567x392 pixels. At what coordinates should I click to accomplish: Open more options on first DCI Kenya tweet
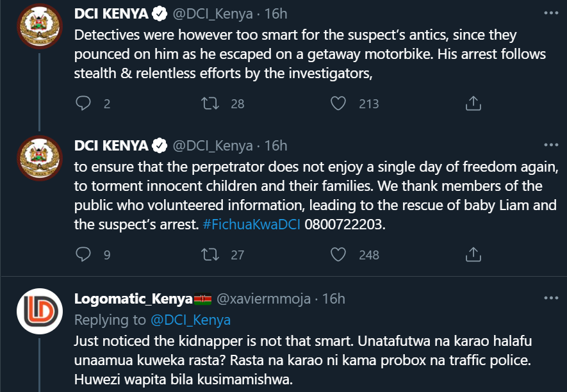coord(551,13)
